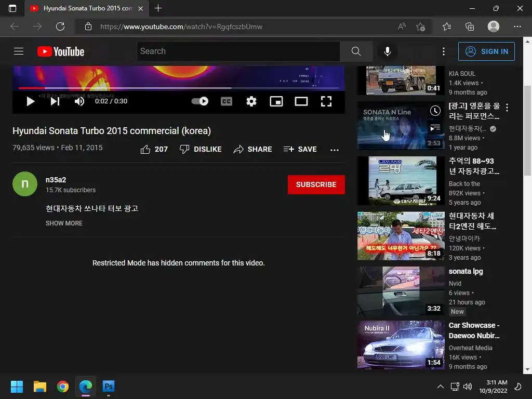Open Edge tab actions menu
This screenshot has width=532, height=399.
coord(12,8)
